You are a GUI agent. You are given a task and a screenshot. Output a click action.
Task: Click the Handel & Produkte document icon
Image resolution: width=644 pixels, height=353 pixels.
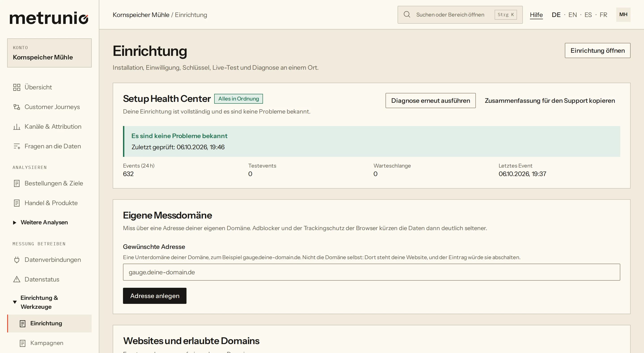pos(17,203)
